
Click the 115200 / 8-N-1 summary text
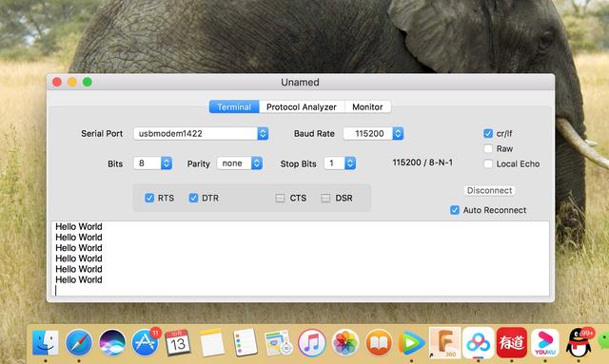click(x=422, y=163)
